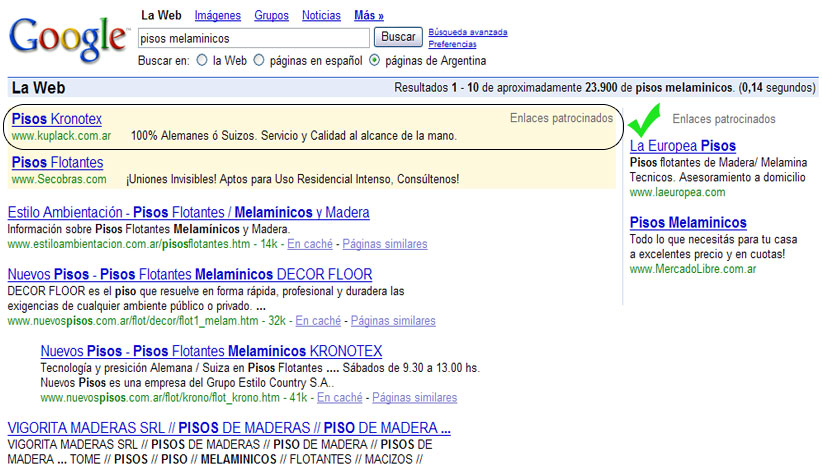This screenshot has height=464, width=822.
Task: Click the 'La Web' results bar heading
Action: click(38, 88)
